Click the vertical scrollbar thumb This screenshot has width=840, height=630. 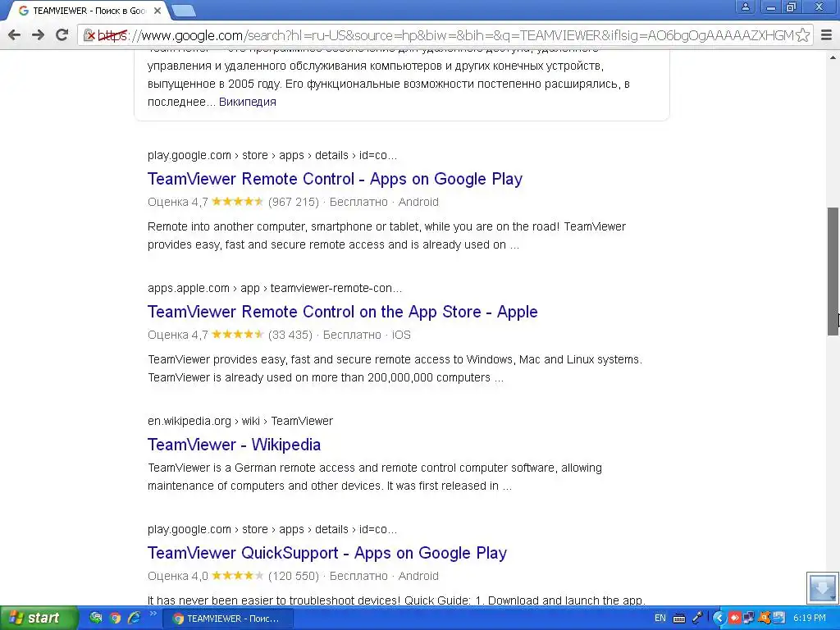[833, 271]
